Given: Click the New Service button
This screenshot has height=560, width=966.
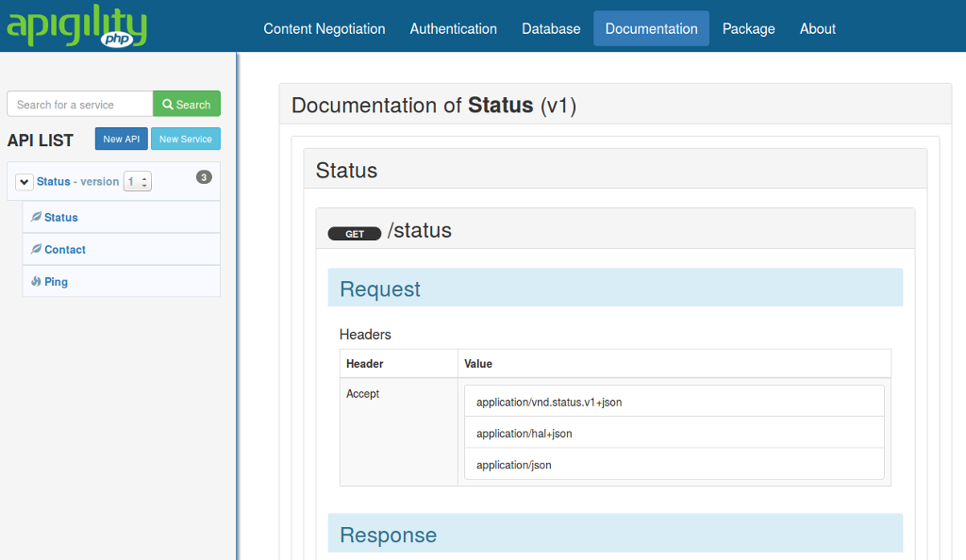Looking at the screenshot, I should [185, 139].
